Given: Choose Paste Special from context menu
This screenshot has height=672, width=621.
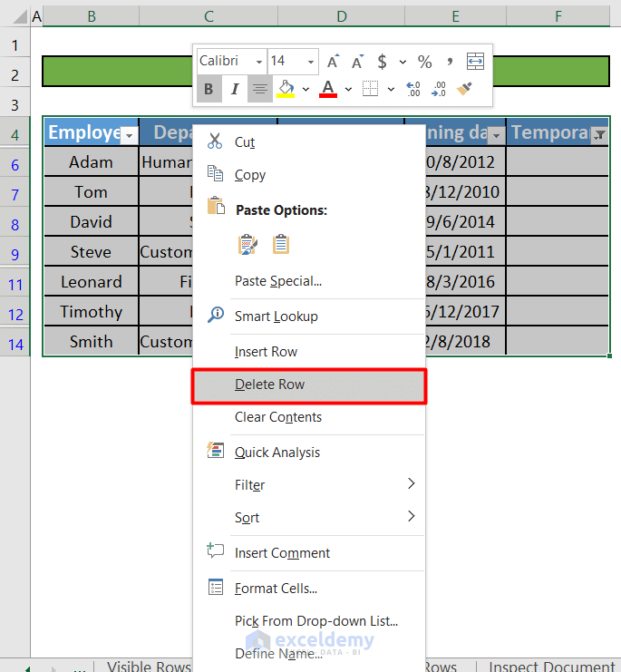Looking at the screenshot, I should click(309, 281).
